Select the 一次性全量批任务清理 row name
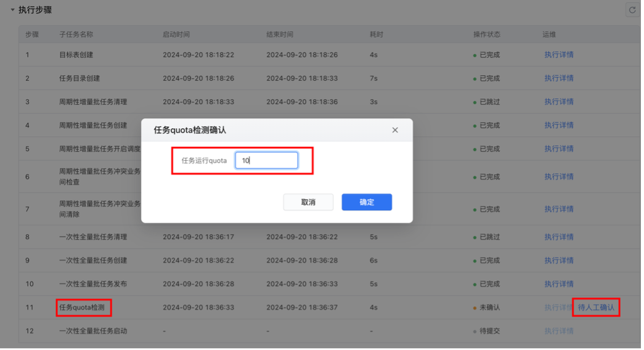Viewport: 644px width, 350px height. tap(94, 238)
